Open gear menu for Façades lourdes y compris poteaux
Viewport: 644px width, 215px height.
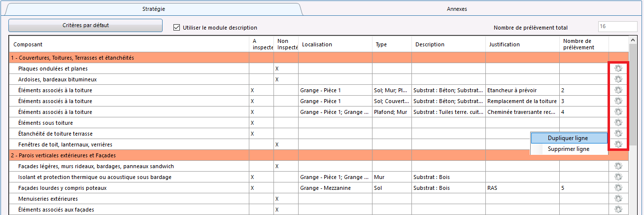click(618, 188)
